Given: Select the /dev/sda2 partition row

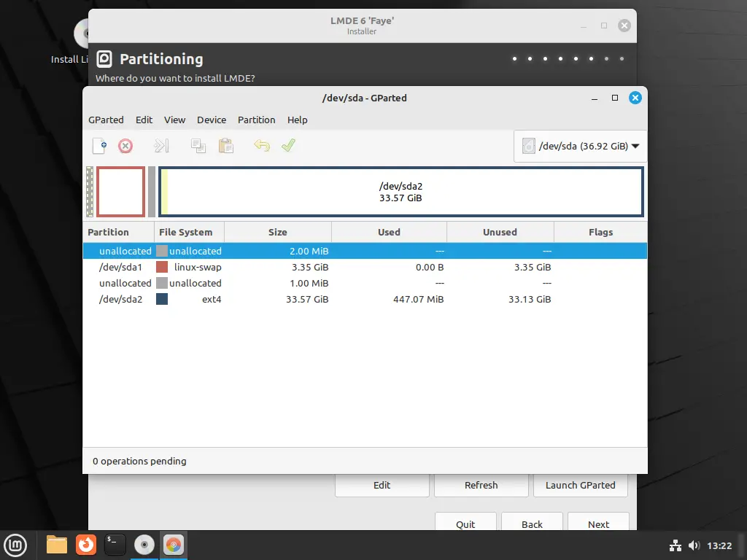Looking at the screenshot, I should tap(365, 300).
